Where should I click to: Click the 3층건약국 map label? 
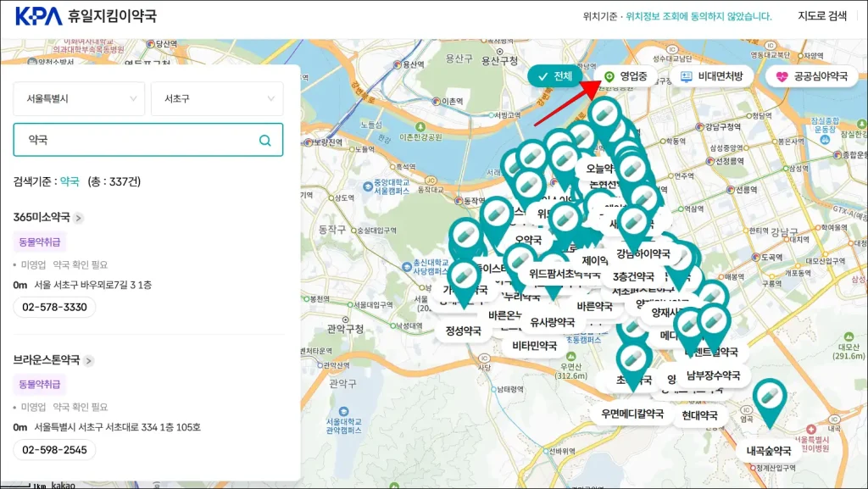click(633, 276)
